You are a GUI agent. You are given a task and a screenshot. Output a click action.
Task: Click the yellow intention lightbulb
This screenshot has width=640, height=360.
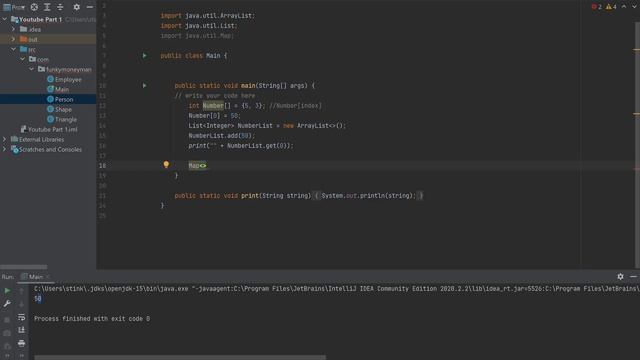(166, 164)
